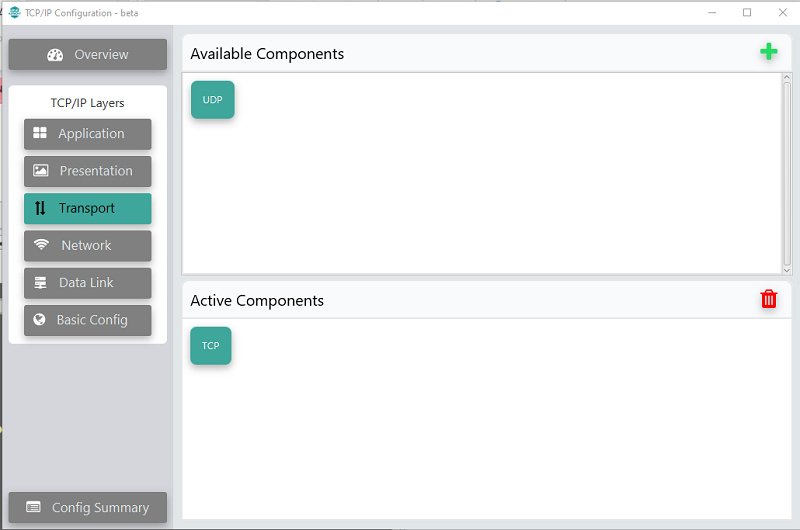Open the Basic Config section
The width and height of the screenshot is (800, 530).
click(x=88, y=320)
